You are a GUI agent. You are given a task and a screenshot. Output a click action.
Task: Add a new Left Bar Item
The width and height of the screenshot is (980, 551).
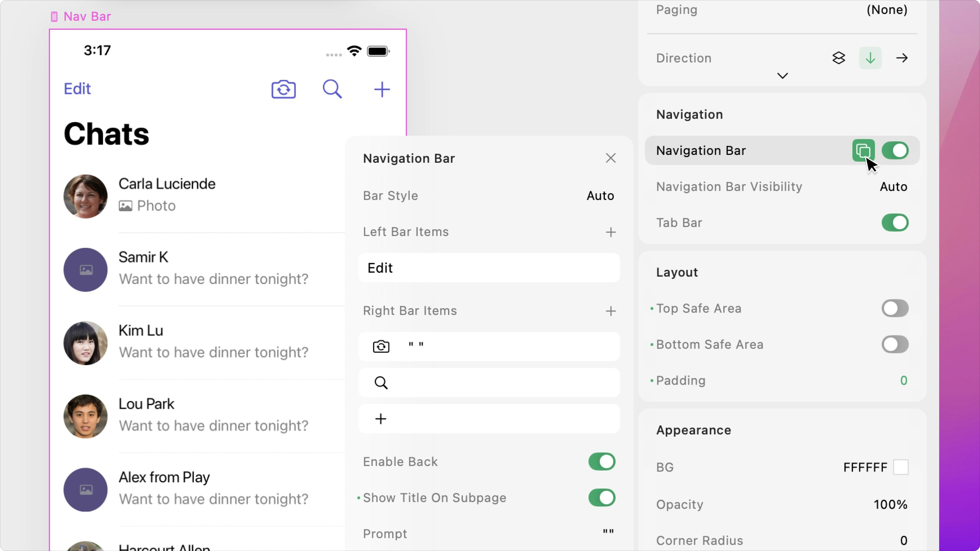coord(611,232)
